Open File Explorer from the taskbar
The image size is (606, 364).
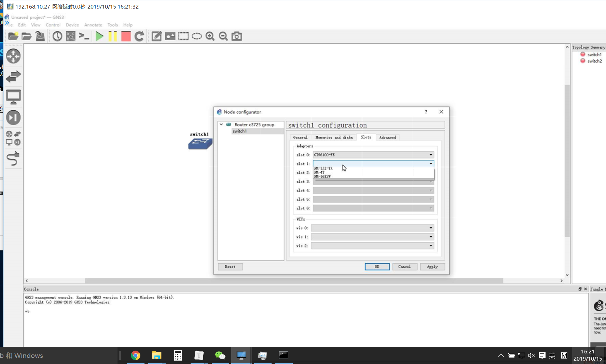157,355
